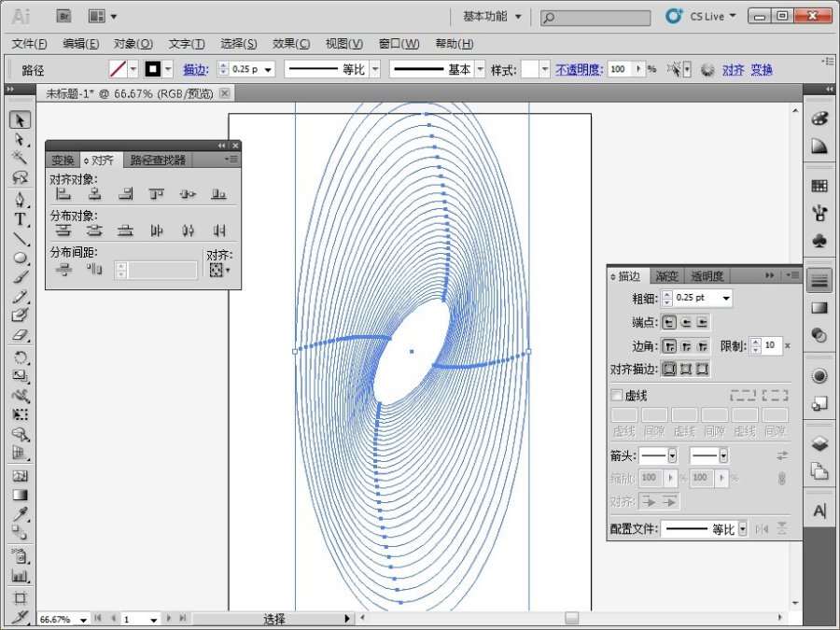Enable the 虚线 dashed line checkbox
Image resolution: width=840 pixels, height=630 pixels.
[x=616, y=395]
